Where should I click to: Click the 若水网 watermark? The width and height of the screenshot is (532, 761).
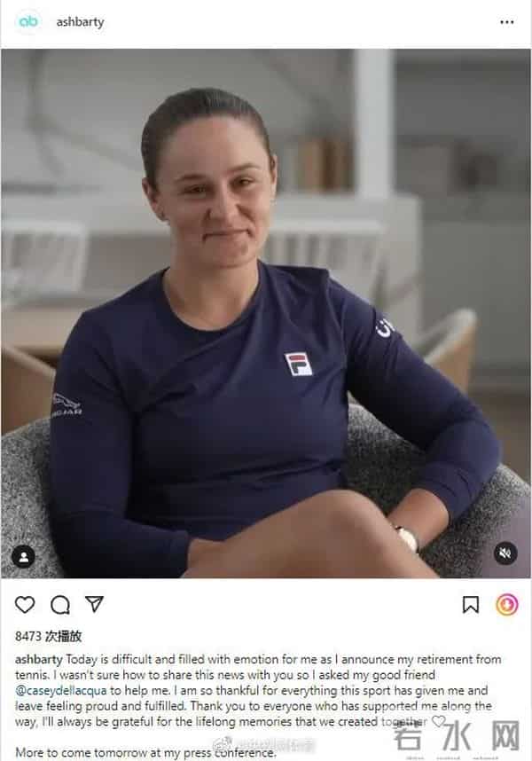tap(456, 736)
